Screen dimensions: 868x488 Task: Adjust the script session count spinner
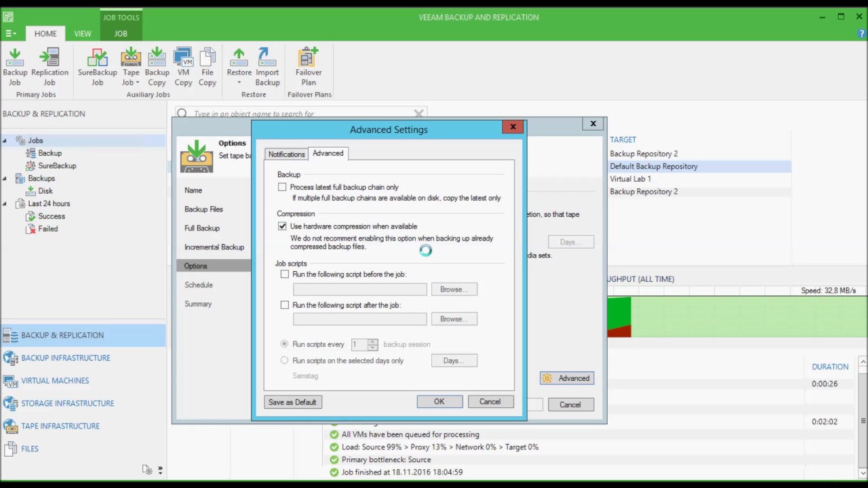[372, 344]
